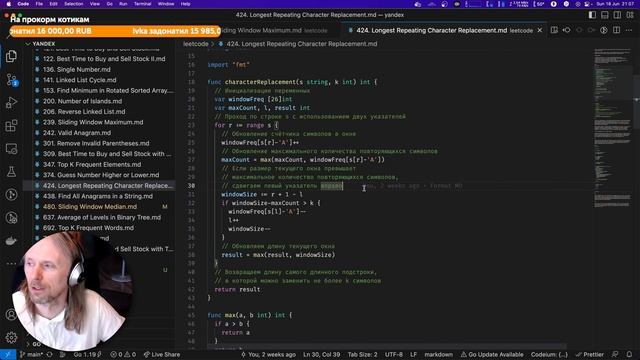Open the Apple menu
Viewport: 640px width, 360px height.
[x=8, y=4]
